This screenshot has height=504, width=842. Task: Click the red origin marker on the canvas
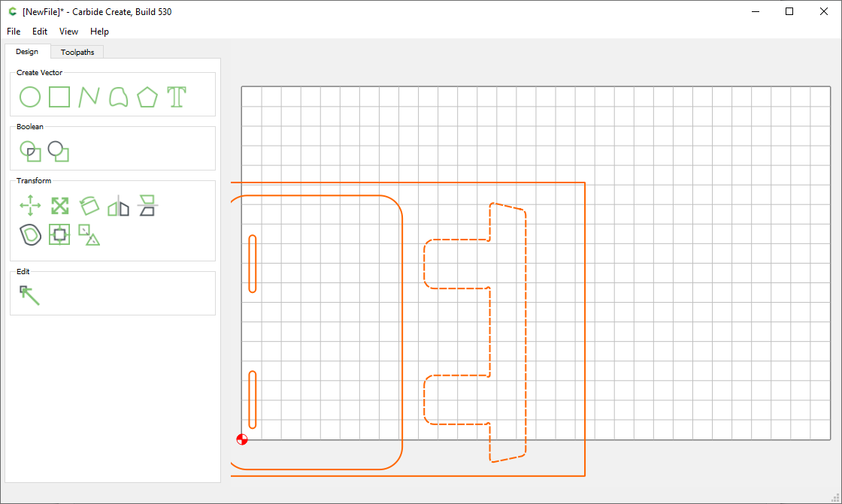point(242,439)
